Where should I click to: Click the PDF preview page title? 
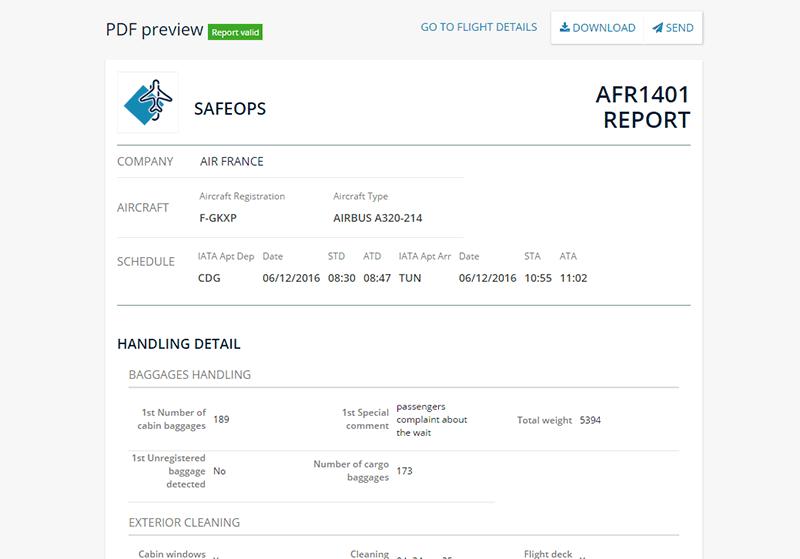tap(154, 30)
